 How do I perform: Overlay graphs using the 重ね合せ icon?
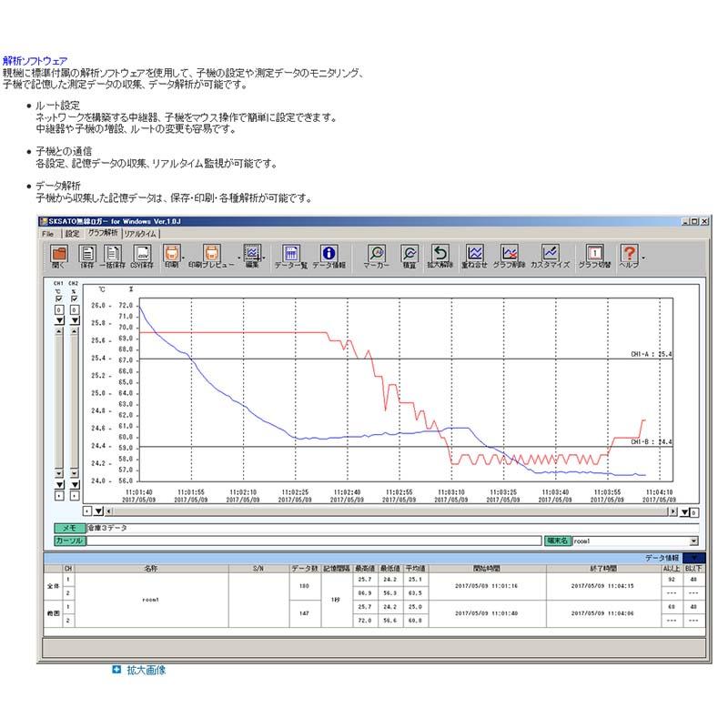click(x=475, y=252)
